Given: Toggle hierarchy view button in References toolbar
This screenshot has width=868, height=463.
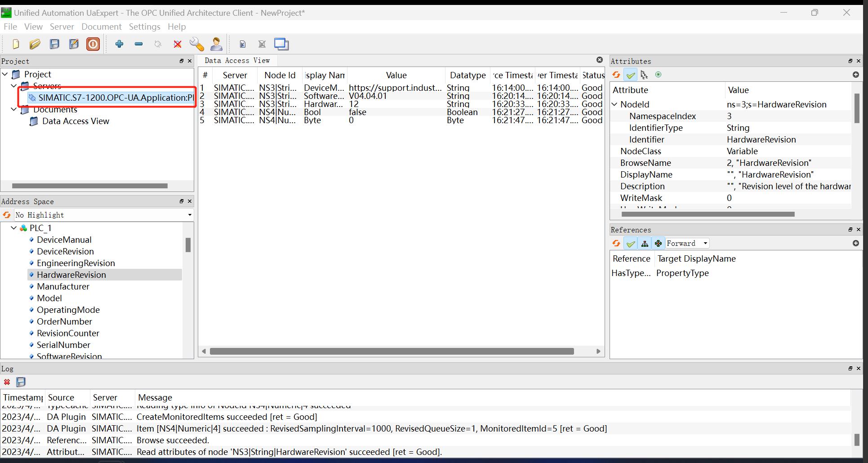Looking at the screenshot, I should pos(645,244).
